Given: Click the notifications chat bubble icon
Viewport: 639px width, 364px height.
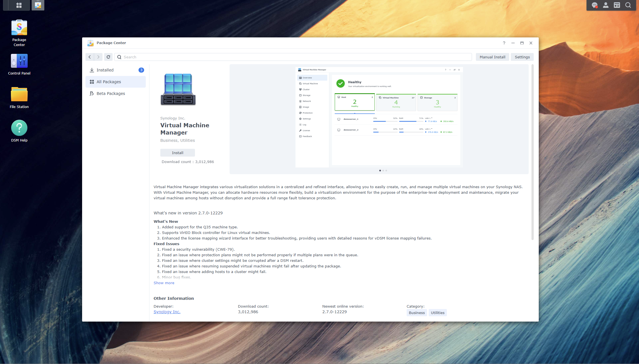Looking at the screenshot, I should [x=594, y=5].
